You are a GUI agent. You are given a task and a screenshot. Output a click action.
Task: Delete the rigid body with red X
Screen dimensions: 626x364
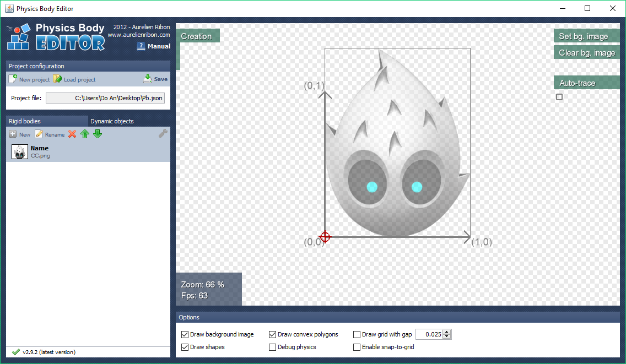72,134
